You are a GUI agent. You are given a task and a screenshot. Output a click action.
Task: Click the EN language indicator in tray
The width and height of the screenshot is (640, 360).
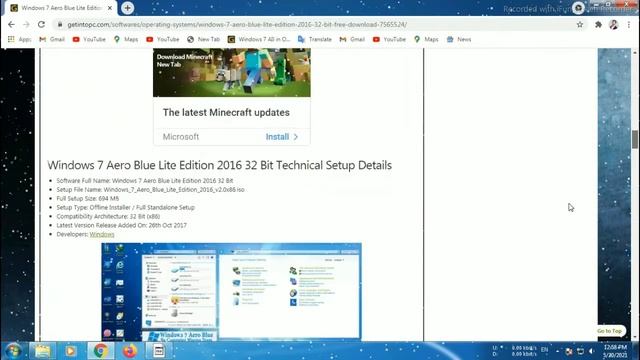tap(544, 350)
